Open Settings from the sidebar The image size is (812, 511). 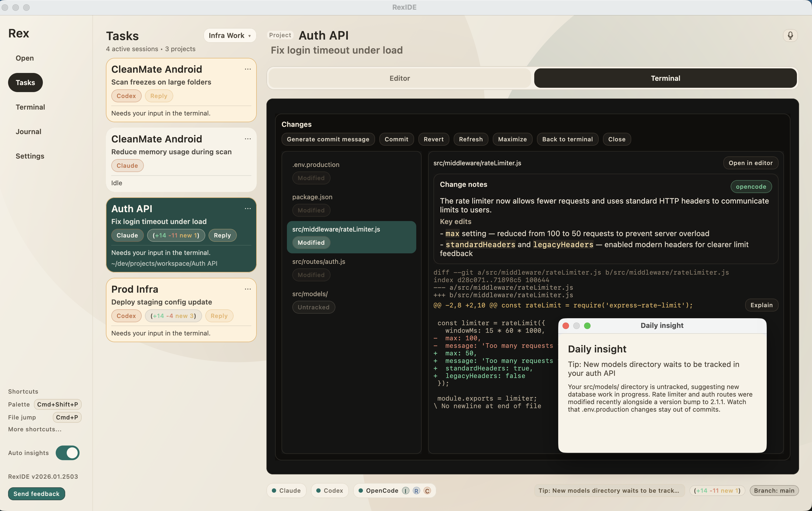point(30,156)
